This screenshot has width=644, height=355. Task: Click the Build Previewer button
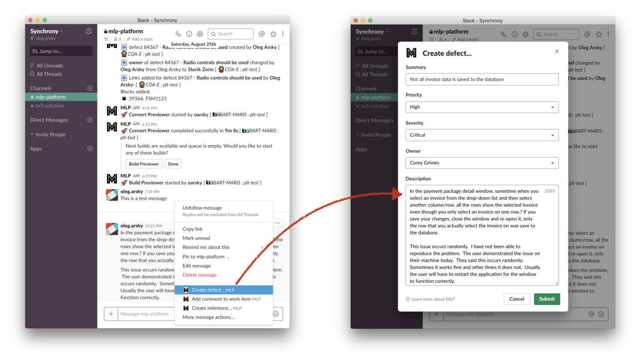tap(143, 164)
